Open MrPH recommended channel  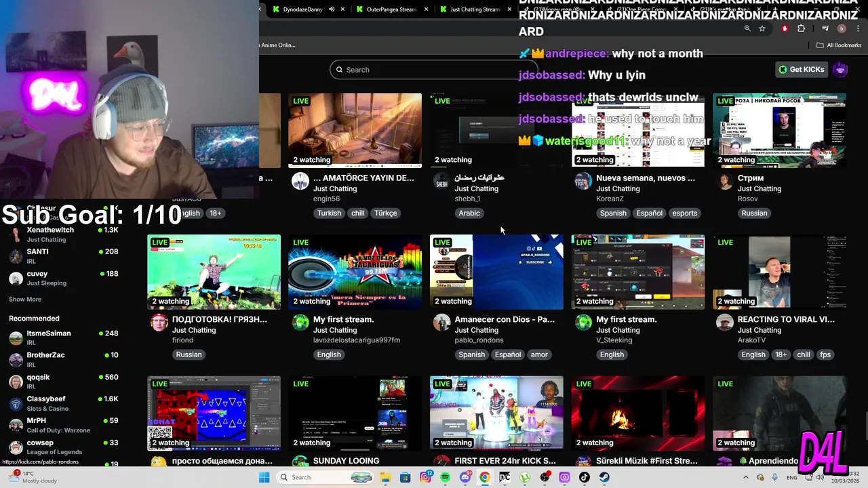click(64, 425)
